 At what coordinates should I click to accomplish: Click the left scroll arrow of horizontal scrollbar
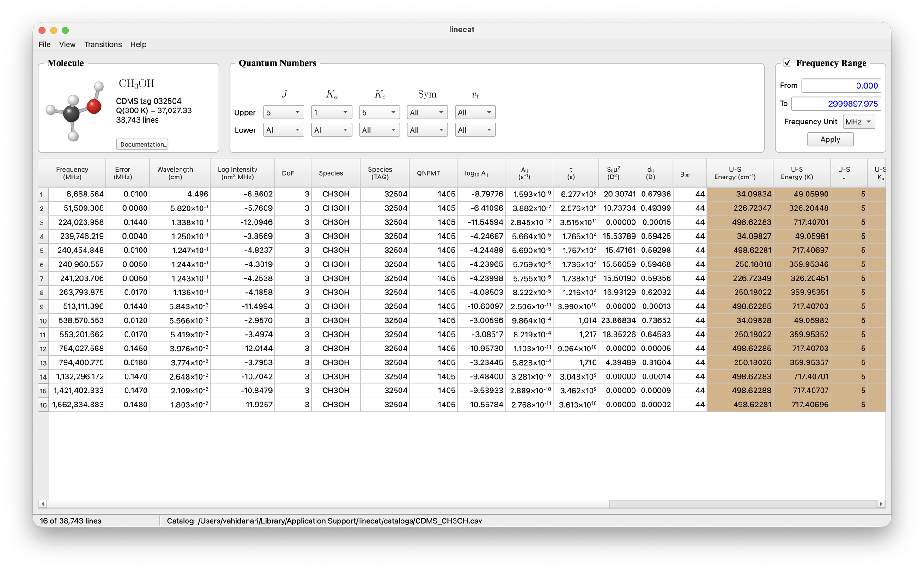pyautogui.click(x=43, y=504)
